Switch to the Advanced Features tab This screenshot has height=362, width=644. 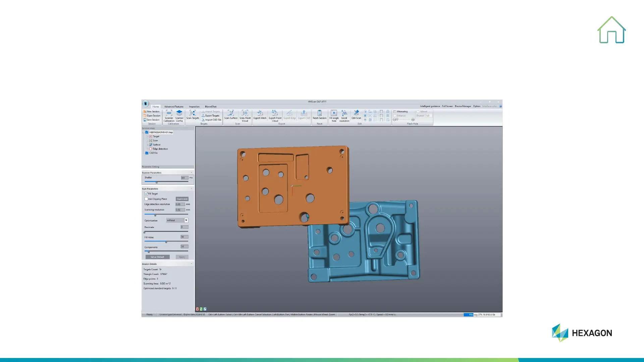[x=174, y=107]
